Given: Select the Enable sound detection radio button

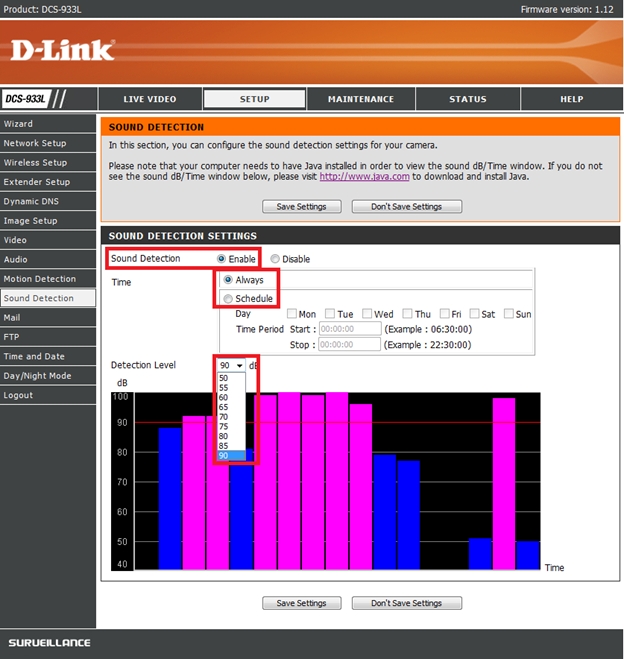Looking at the screenshot, I should [222, 259].
